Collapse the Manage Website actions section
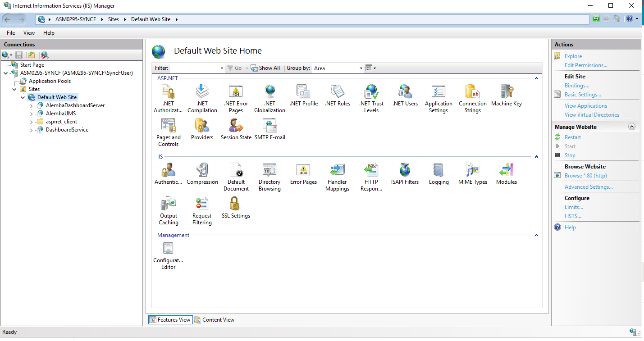Viewport: 644px width, 341px height. [x=631, y=127]
